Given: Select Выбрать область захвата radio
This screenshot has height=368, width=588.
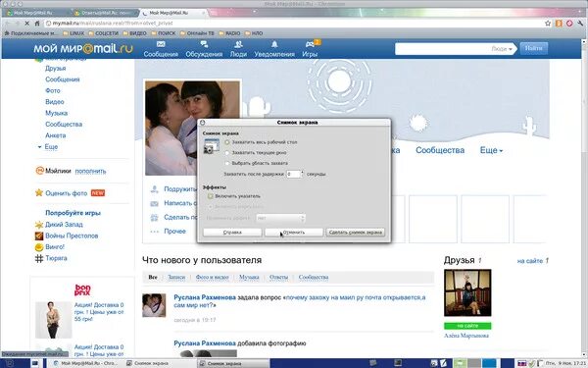Looking at the screenshot, I should [227, 163].
